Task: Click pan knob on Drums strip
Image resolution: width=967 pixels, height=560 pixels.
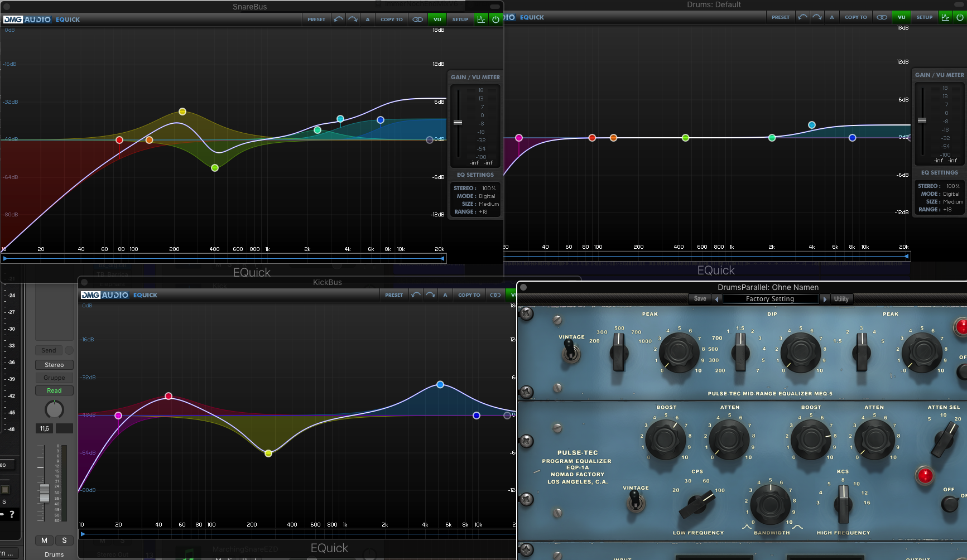Action: [54, 409]
